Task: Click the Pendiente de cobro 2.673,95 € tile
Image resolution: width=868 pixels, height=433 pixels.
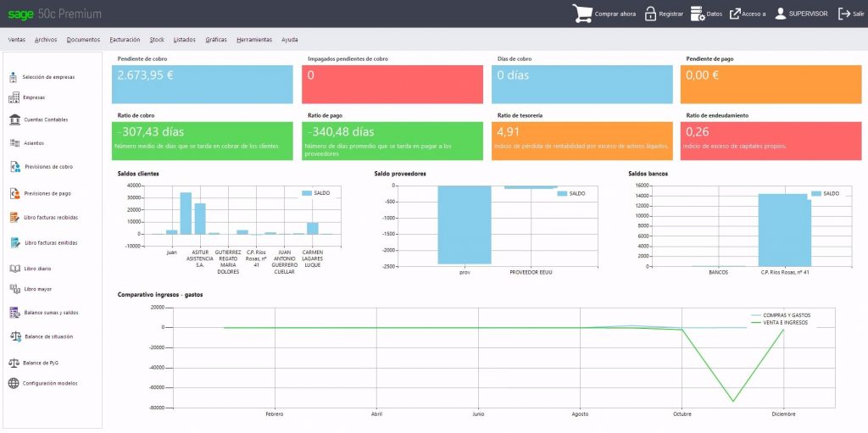Action: (202, 84)
